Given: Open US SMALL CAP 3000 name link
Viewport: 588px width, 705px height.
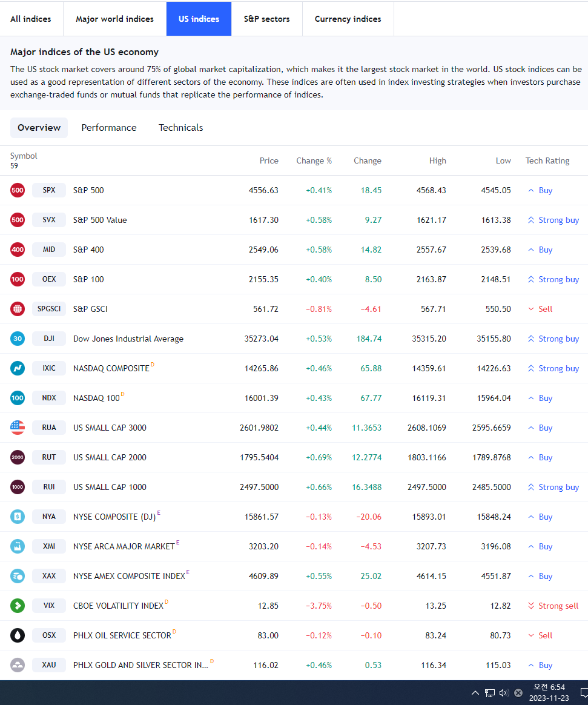Looking at the screenshot, I should click(110, 428).
